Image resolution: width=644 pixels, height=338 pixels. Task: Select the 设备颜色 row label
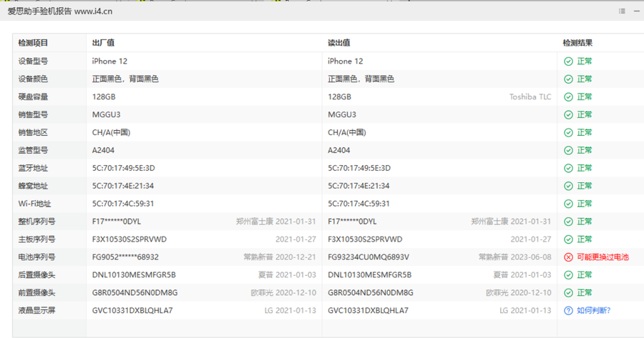[x=33, y=79]
